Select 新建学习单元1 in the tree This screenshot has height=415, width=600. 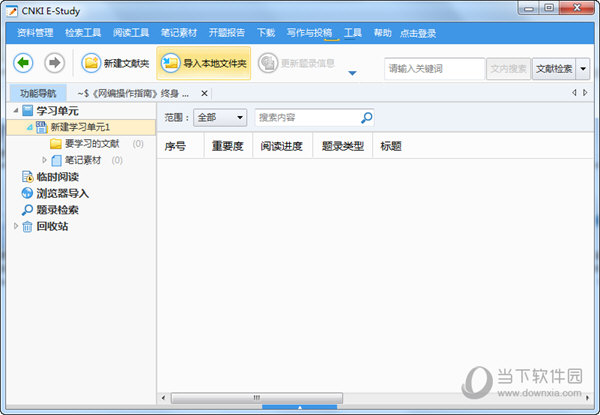click(80, 127)
